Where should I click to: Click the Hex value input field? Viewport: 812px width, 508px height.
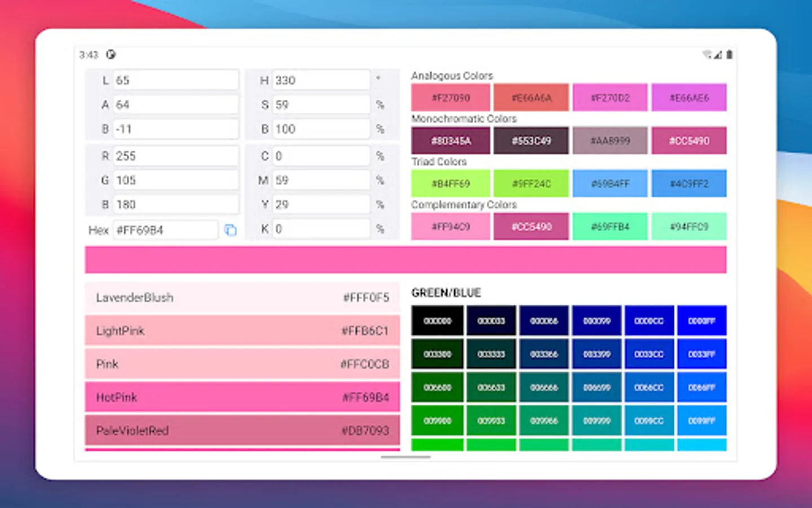[165, 230]
